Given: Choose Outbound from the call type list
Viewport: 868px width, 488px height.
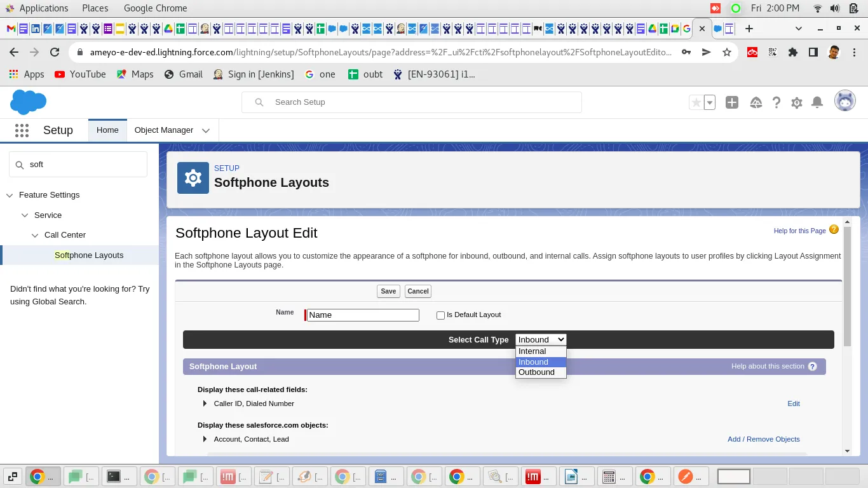Looking at the screenshot, I should coord(541,372).
